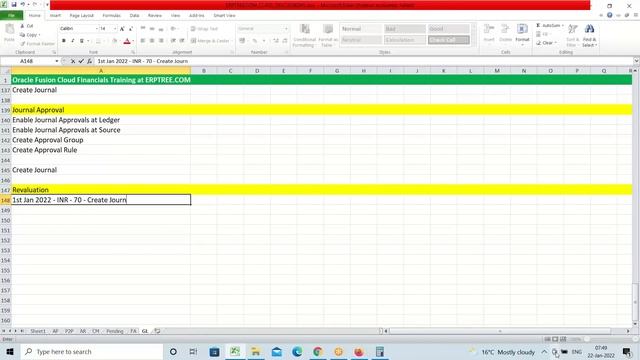This screenshot has width=640, height=360.
Task: Align text left in cell
Action: click(143, 41)
